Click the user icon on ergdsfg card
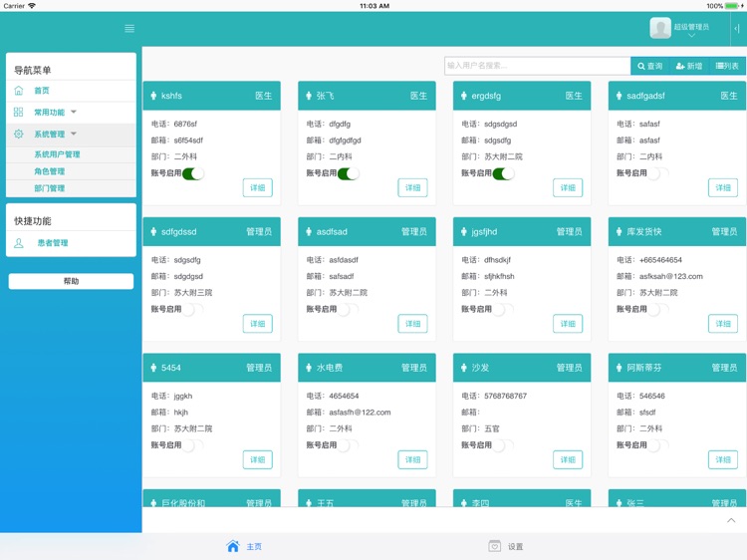747x560 pixels. [463, 96]
